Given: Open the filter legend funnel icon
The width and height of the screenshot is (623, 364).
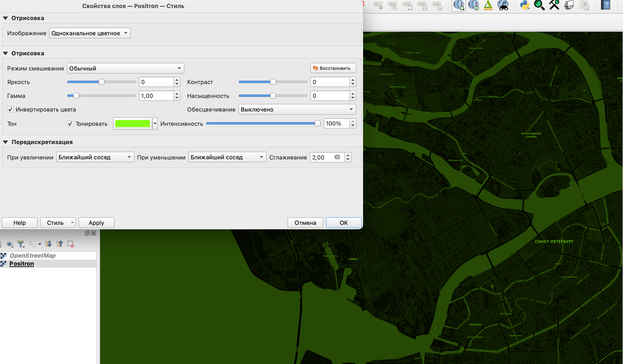Looking at the screenshot, I should 21,244.
